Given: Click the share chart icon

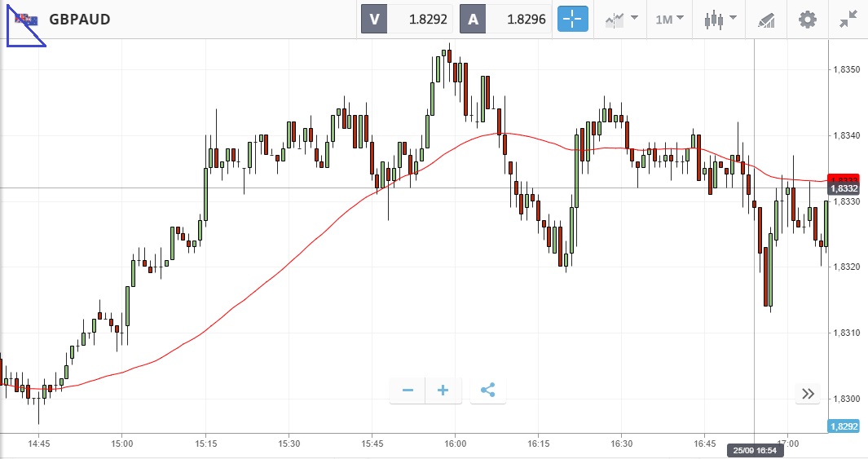Looking at the screenshot, I should [x=487, y=391].
